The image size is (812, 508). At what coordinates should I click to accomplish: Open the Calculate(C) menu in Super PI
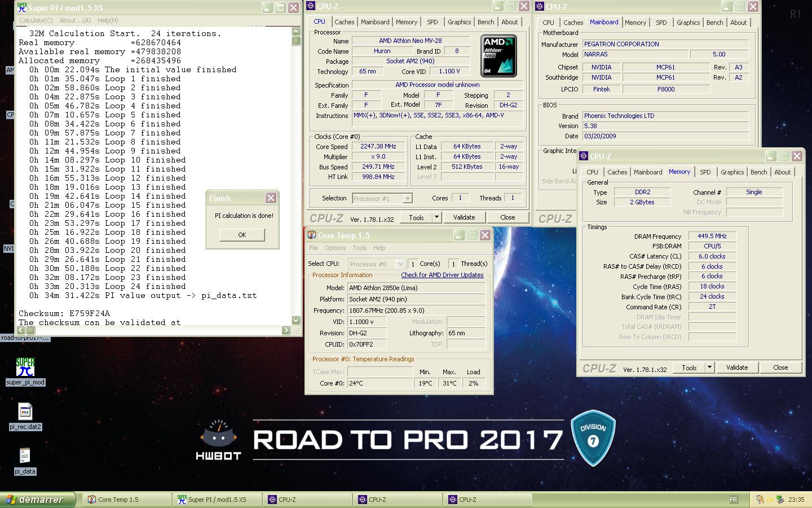tap(36, 20)
